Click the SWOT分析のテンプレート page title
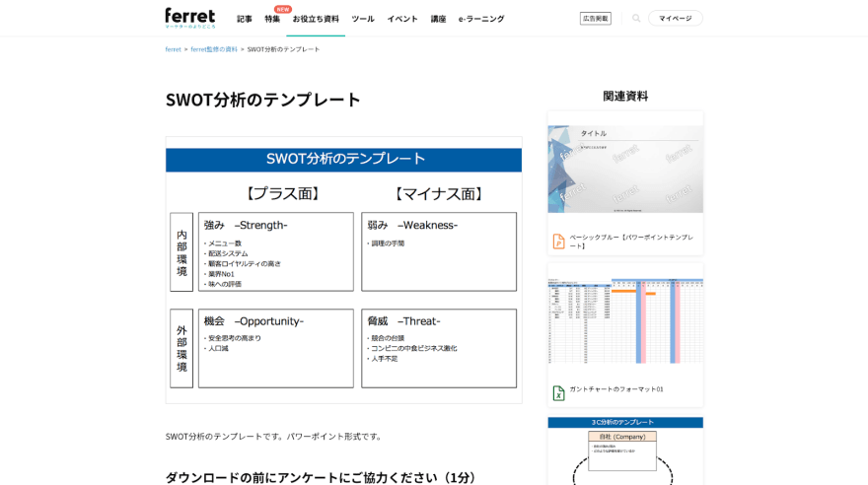The height and width of the screenshot is (485, 868). pos(263,100)
